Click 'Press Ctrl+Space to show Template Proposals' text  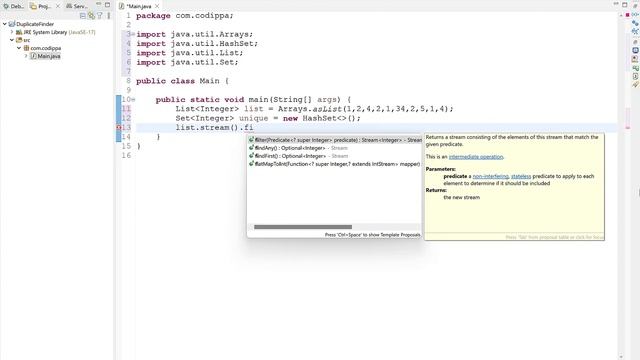tap(372, 235)
